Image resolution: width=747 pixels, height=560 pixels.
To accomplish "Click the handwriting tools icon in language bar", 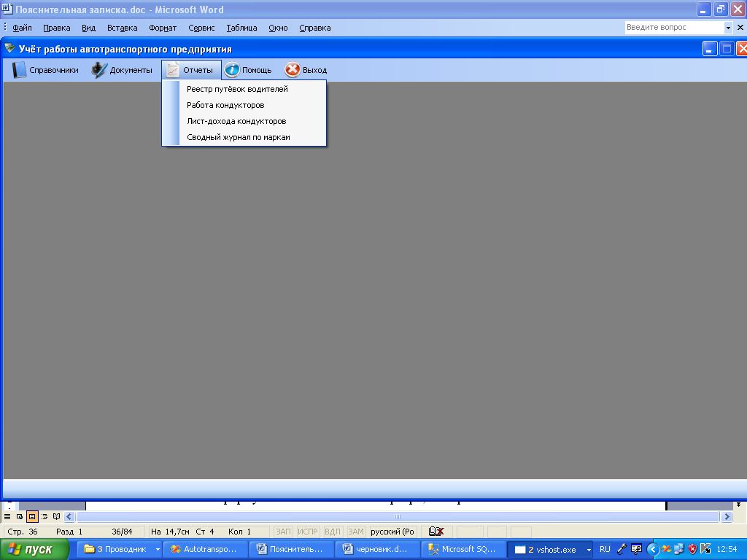I will pos(636,549).
